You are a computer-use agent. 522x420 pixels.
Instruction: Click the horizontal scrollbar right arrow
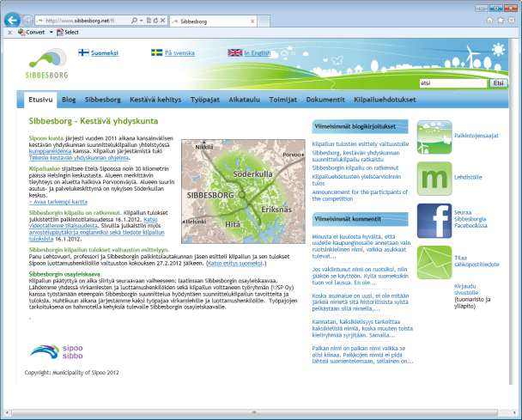click(x=513, y=412)
